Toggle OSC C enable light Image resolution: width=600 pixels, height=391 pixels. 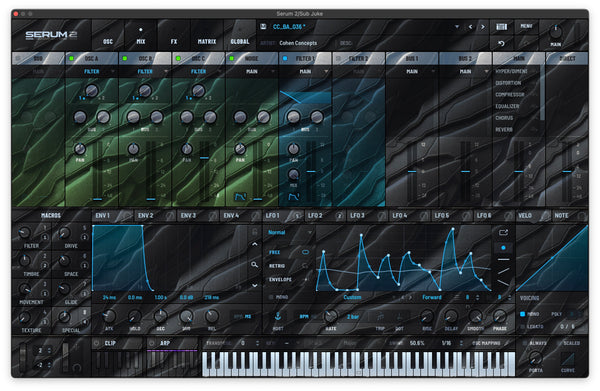coord(178,59)
